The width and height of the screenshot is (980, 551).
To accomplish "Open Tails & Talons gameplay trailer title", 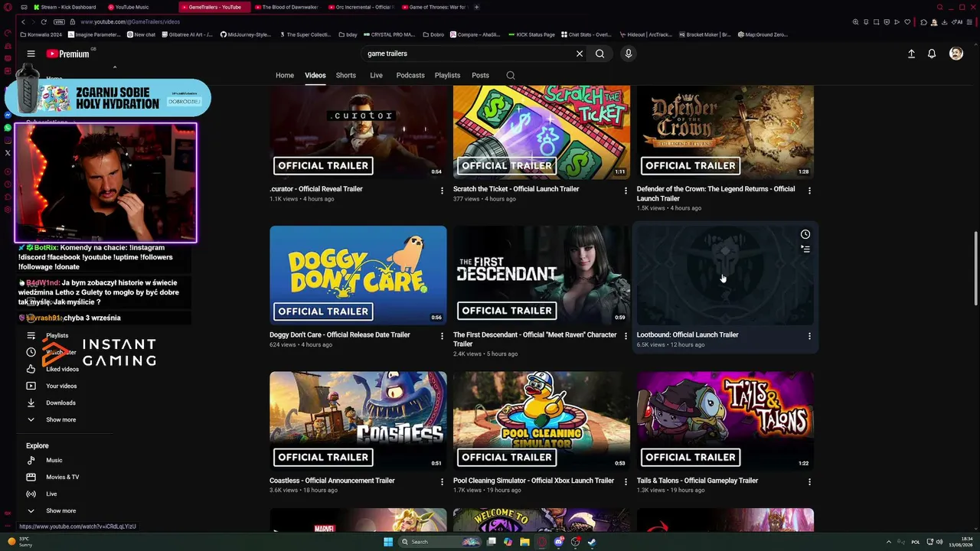I will (x=697, y=481).
